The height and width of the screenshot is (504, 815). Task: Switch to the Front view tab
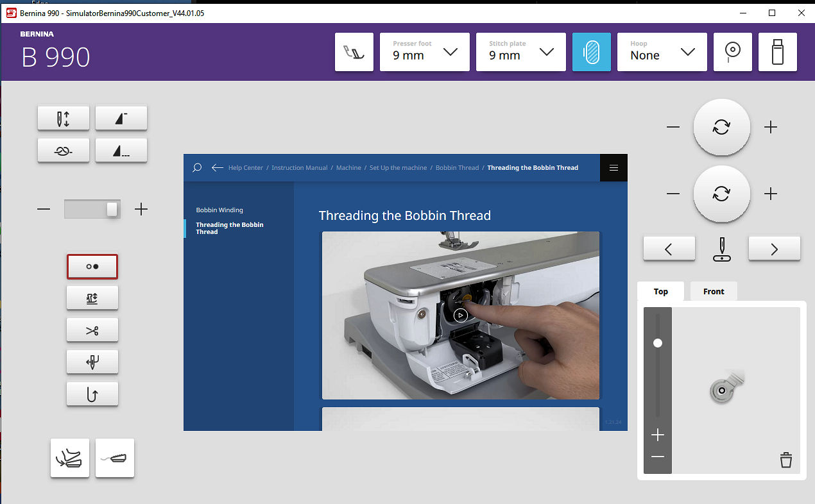[714, 291]
